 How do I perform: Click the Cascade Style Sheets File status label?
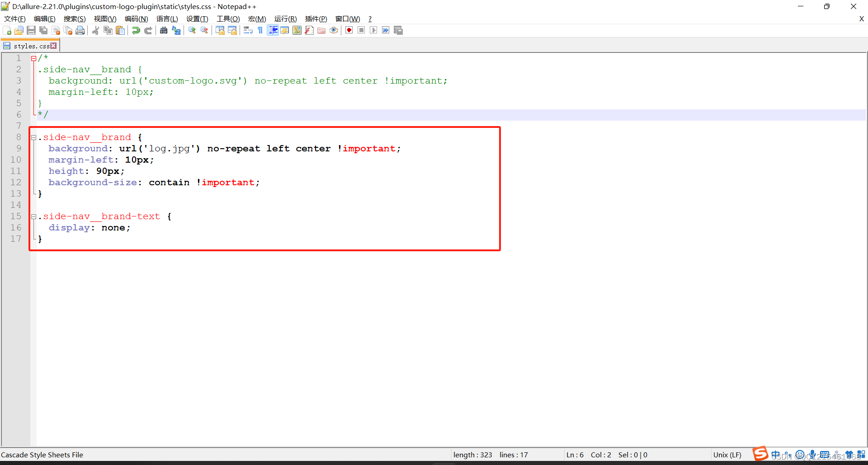click(x=42, y=455)
